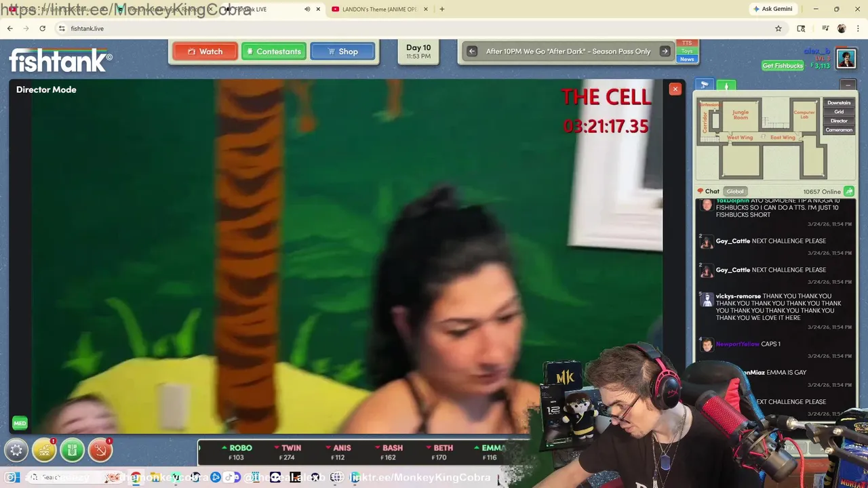
Task: Switch to LANDON's Theme YouTube tab
Action: [x=380, y=9]
